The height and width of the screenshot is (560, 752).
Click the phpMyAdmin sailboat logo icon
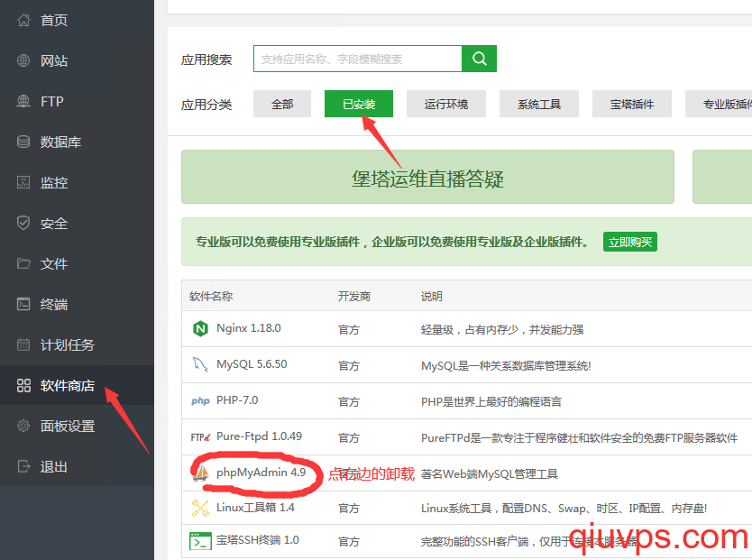pos(200,473)
